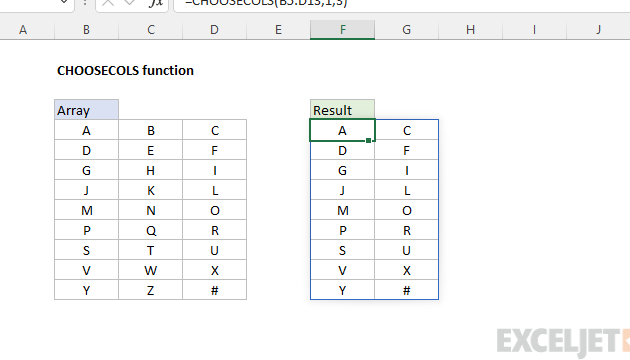The width and height of the screenshot is (630, 360).
Task: Select cell 'P' in the Array table
Action: (86, 230)
